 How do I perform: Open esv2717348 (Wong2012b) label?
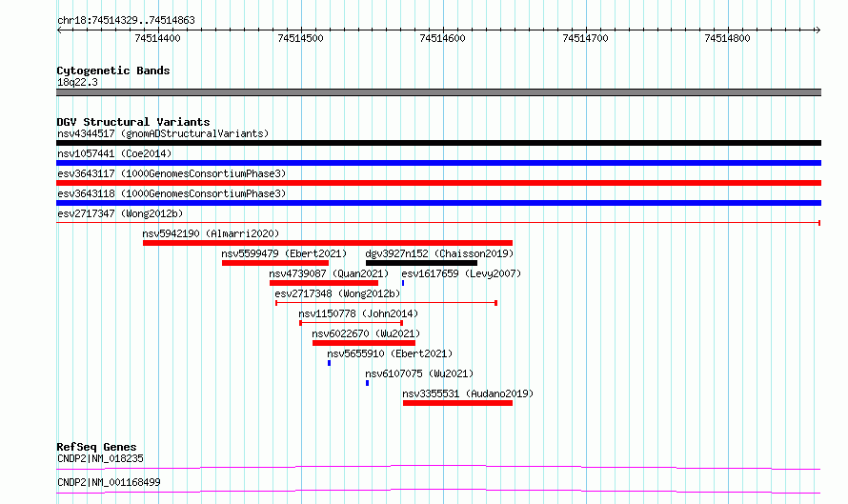pyautogui.click(x=337, y=293)
